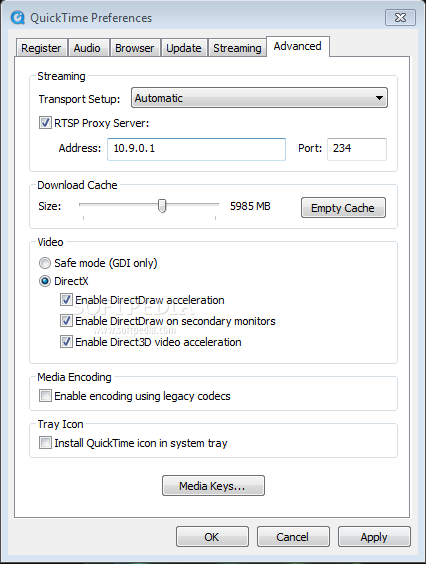426x564 pixels.
Task: Click the Download Cache size slider handle
Action: pos(162,206)
